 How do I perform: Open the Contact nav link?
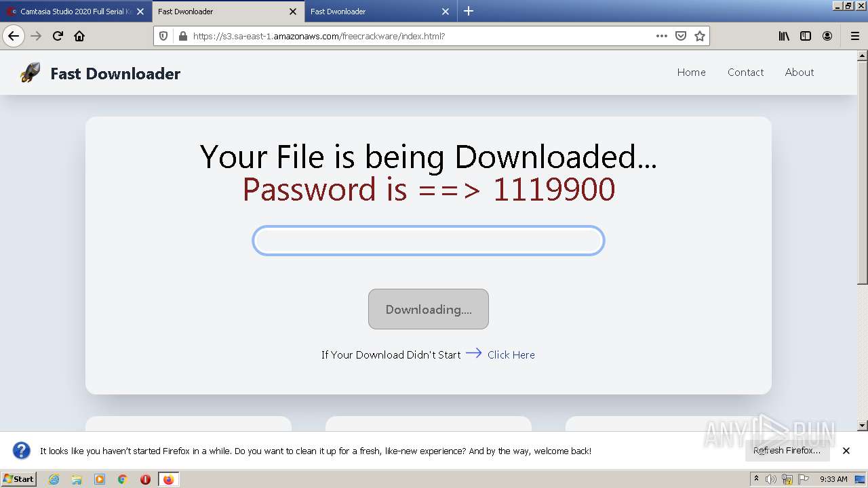(745, 73)
